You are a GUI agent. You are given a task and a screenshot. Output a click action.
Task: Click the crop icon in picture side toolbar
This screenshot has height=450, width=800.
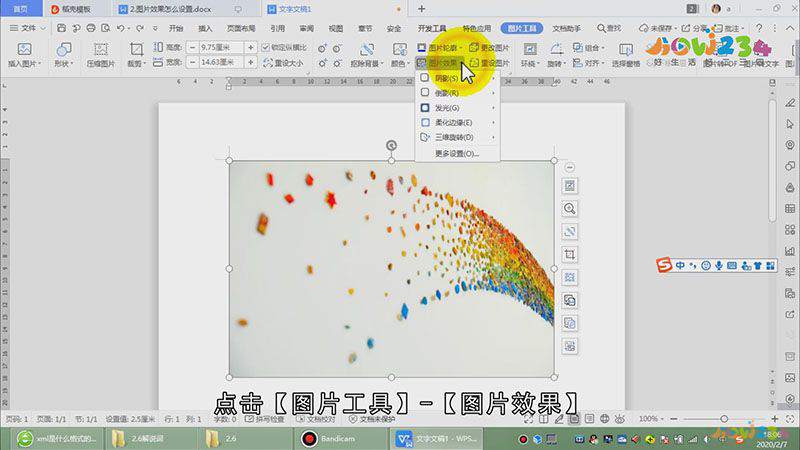(x=570, y=254)
